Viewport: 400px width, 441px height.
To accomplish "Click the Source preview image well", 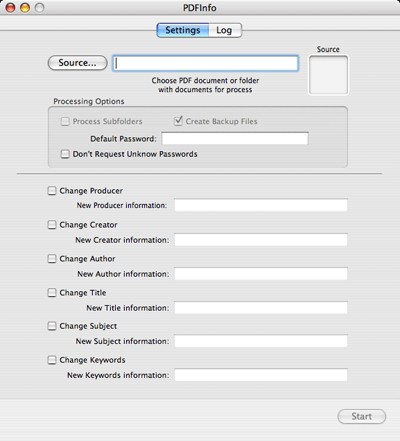I will (328, 75).
